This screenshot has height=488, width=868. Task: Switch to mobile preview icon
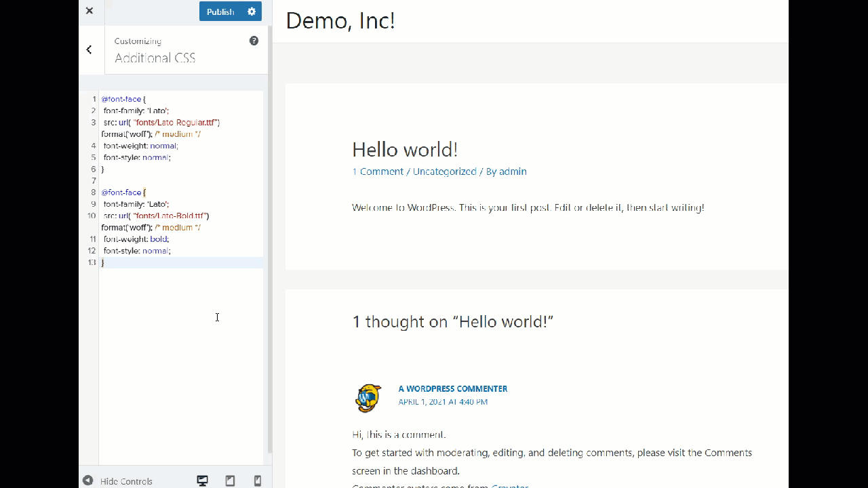pyautogui.click(x=258, y=481)
